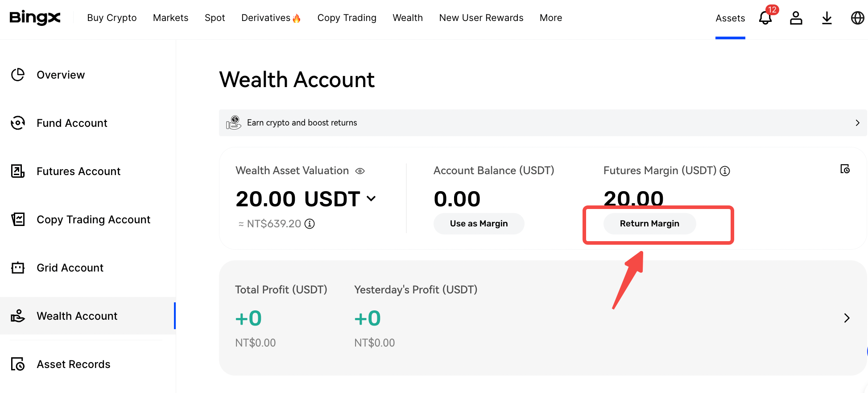The width and height of the screenshot is (868, 393).
Task: Open the Grid Account page
Action: [x=70, y=268]
